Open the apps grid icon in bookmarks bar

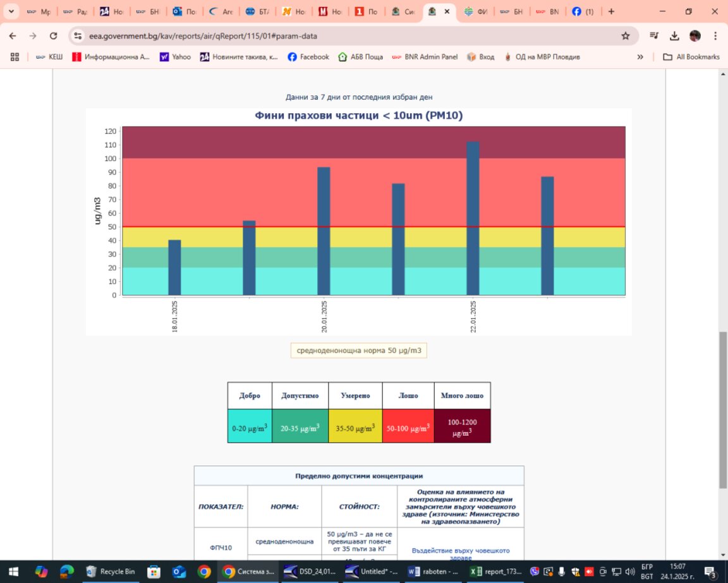15,57
